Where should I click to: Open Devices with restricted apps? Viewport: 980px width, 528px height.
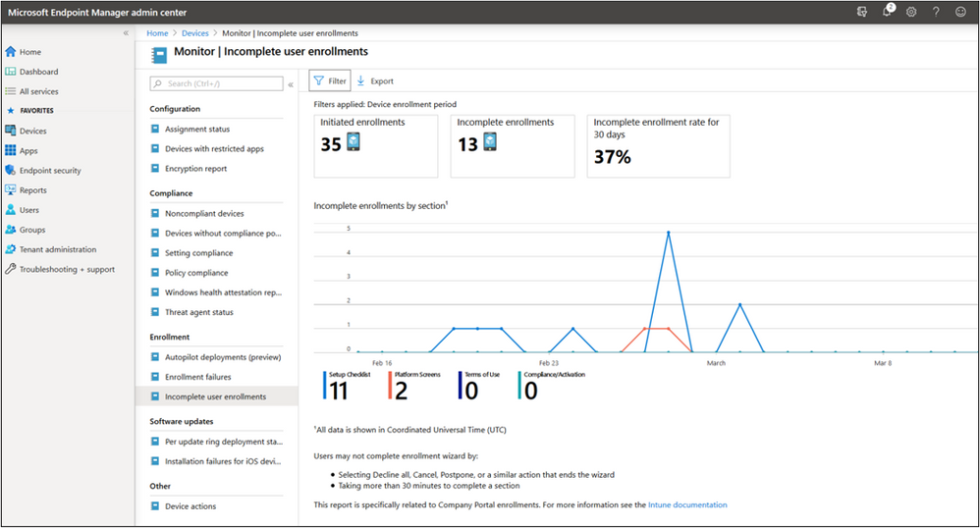(x=214, y=149)
